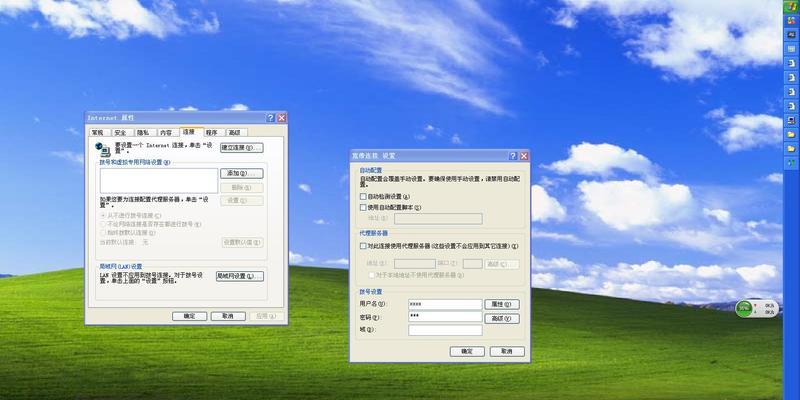Click greyed 高级 button in proxy section

click(502, 264)
